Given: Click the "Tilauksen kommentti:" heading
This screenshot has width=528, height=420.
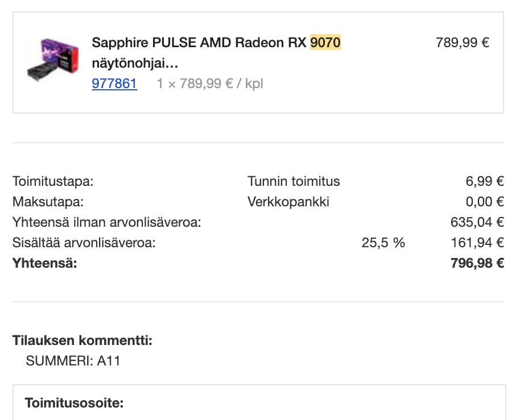Looking at the screenshot, I should click(82, 340).
